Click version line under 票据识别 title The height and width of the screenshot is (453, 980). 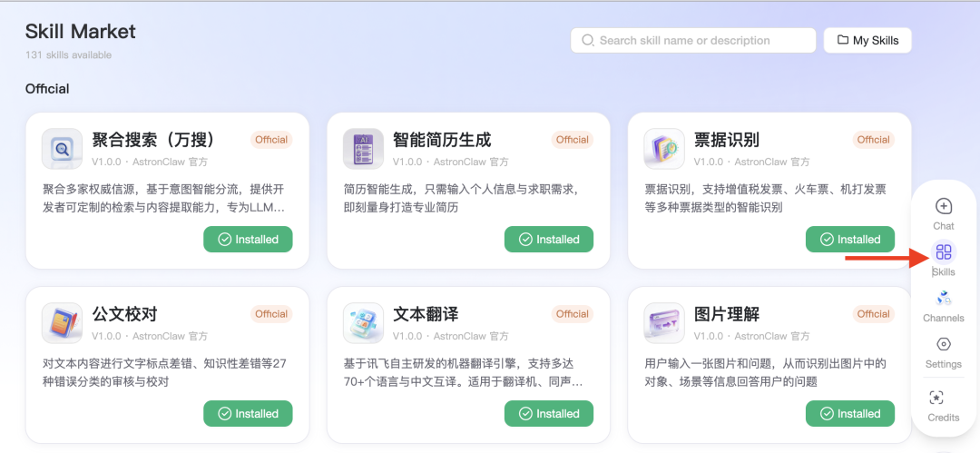(752, 162)
